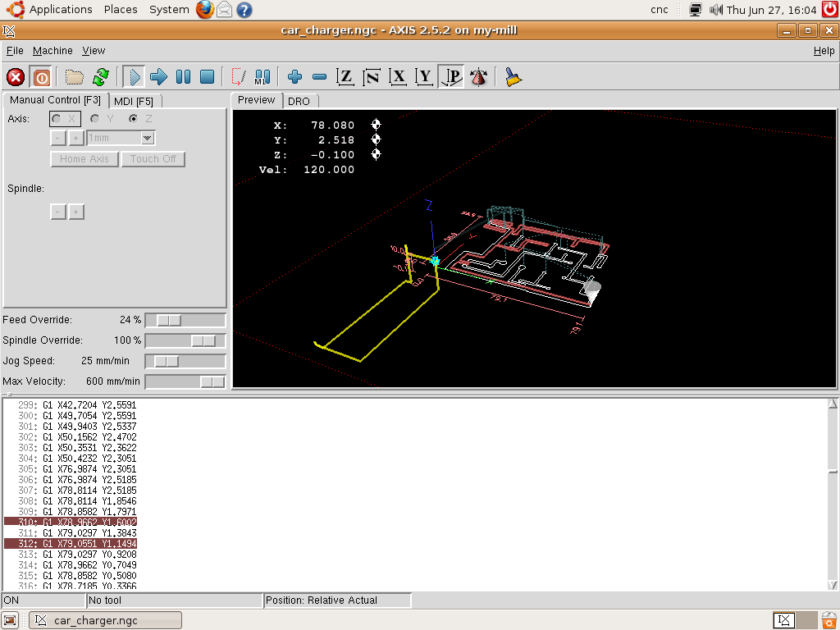Click the Show Desktop taskbar icon
840x630 pixels.
point(10,620)
